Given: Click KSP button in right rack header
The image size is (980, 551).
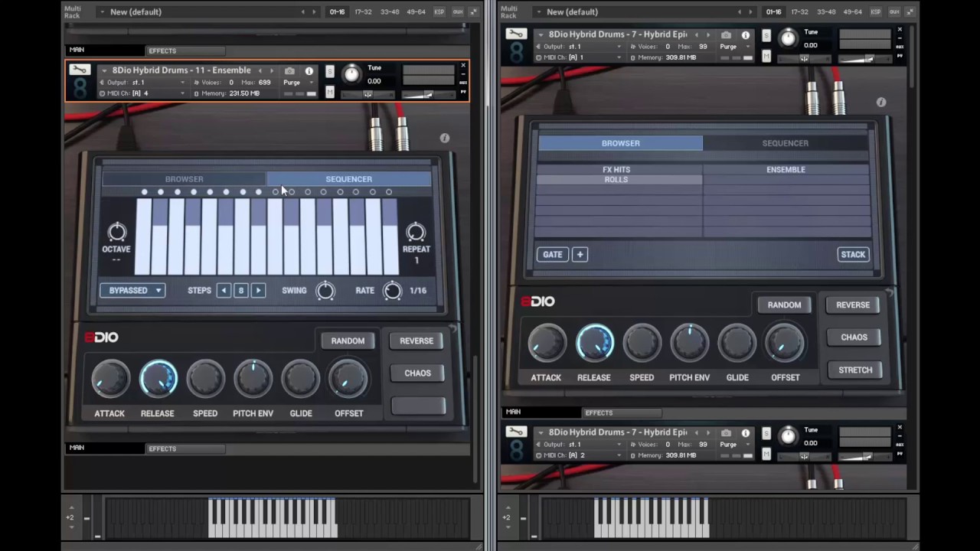Looking at the screenshot, I should click(875, 11).
